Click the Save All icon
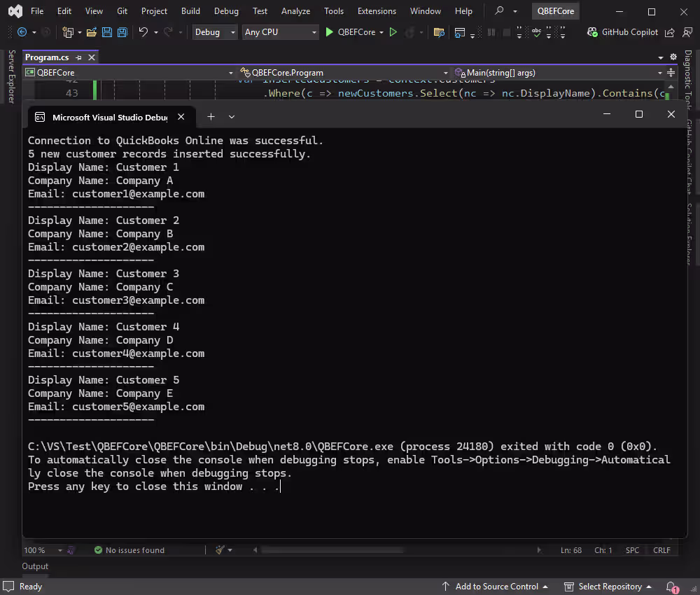The image size is (700, 595). click(x=122, y=32)
